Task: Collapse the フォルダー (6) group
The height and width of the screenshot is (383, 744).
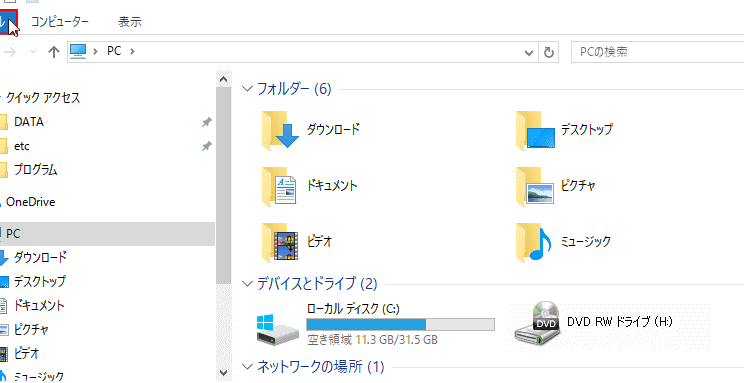Action: click(247, 89)
